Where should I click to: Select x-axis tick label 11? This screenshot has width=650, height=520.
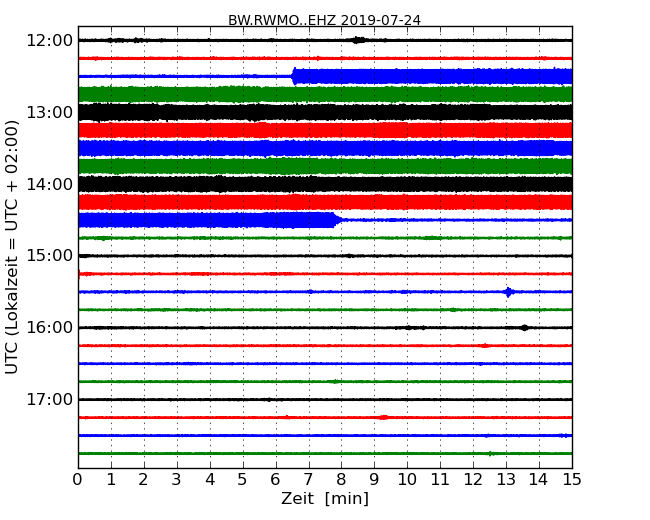point(440,480)
